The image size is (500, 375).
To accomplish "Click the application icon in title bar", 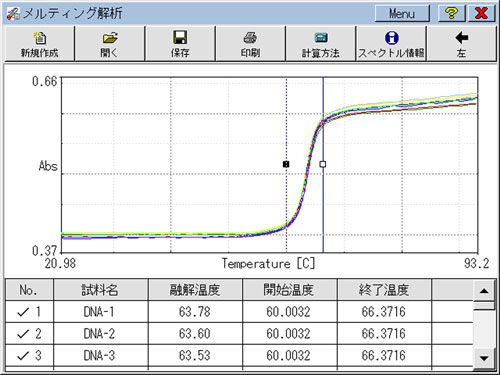I will click(13, 14).
